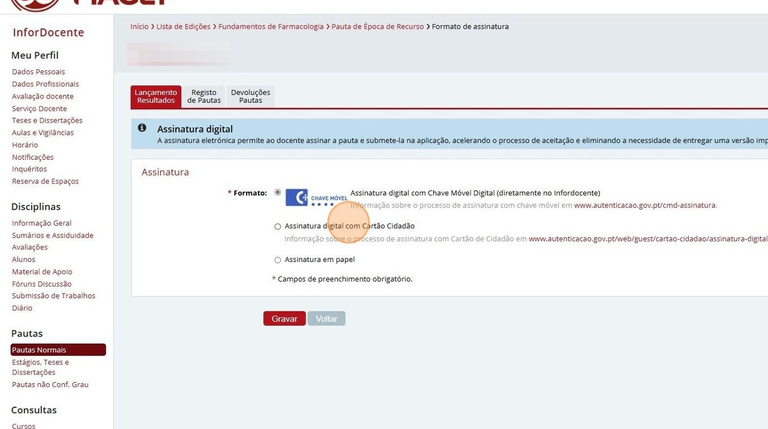The height and width of the screenshot is (429, 768).
Task: Click the info icon beside Assinatura digital
Action: click(x=142, y=128)
